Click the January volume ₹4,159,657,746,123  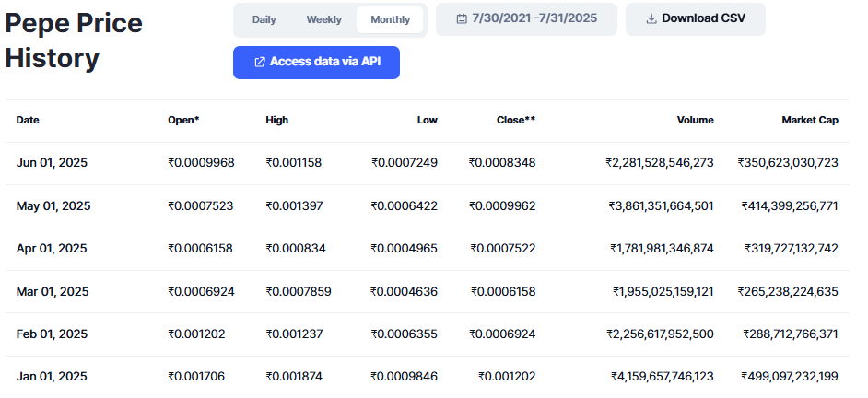pos(663,377)
